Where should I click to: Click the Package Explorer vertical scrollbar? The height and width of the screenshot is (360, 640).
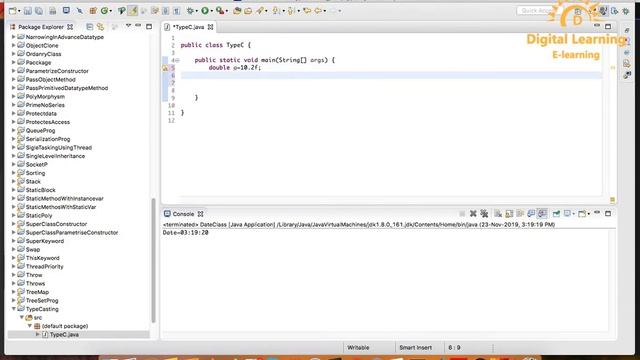[x=153, y=260]
